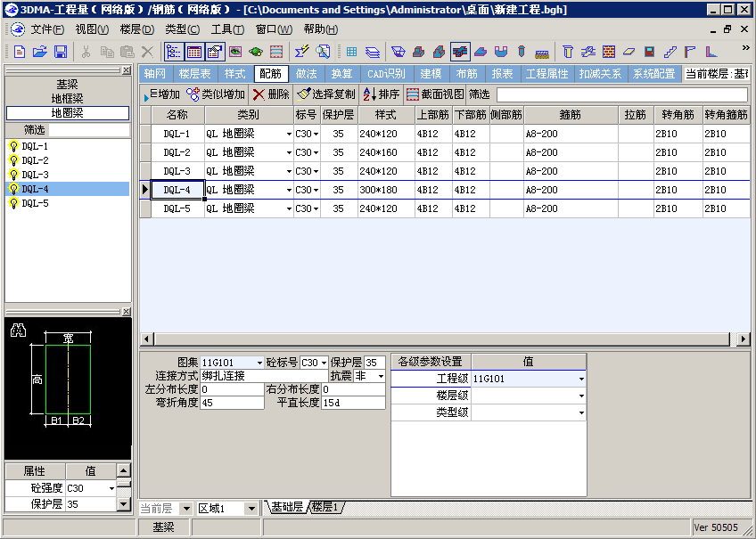
Task: Click the 删除 delete button
Action: [x=271, y=94]
